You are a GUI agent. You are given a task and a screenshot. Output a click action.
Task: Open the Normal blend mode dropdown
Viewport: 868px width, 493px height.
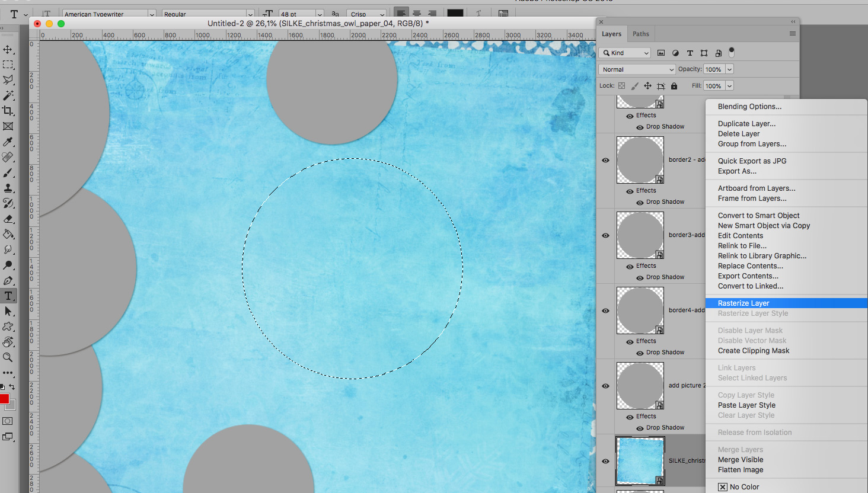pos(637,69)
